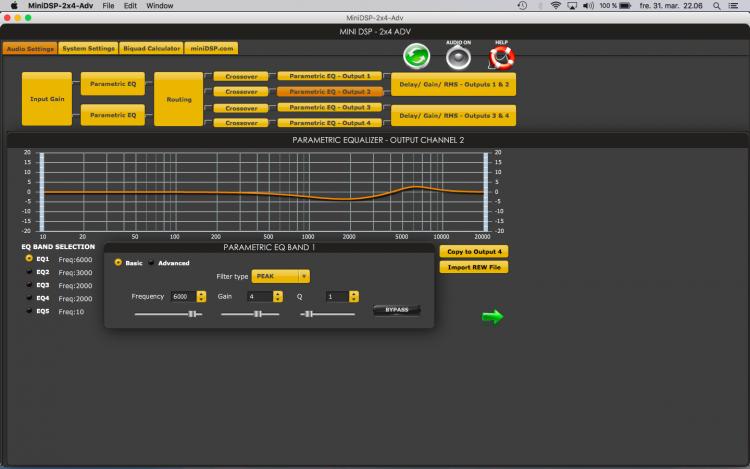Click the volume icon in the menu bar
This screenshot has width=750, height=469.
coord(588,6)
